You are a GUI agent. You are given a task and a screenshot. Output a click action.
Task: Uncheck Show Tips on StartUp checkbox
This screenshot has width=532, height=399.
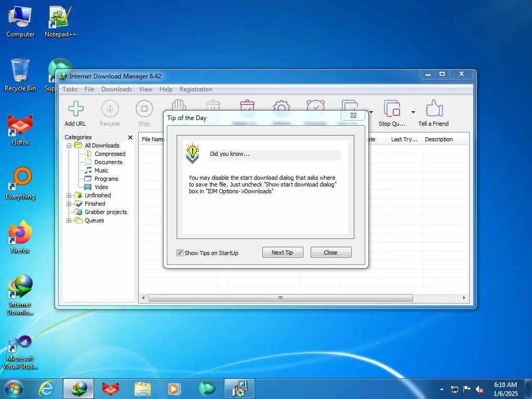click(180, 253)
